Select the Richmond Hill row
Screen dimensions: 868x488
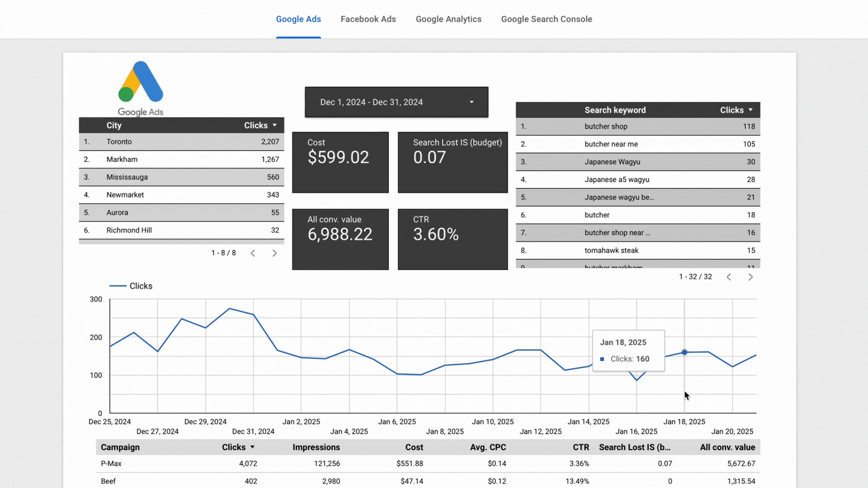pos(181,230)
